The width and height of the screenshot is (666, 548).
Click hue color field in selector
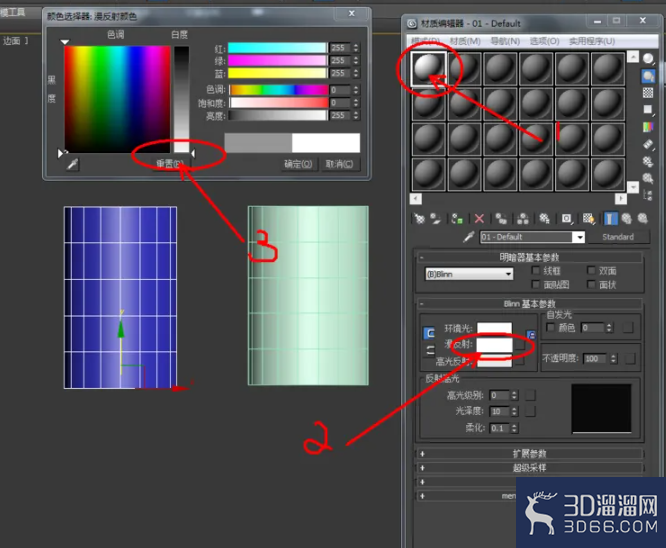coord(117,99)
